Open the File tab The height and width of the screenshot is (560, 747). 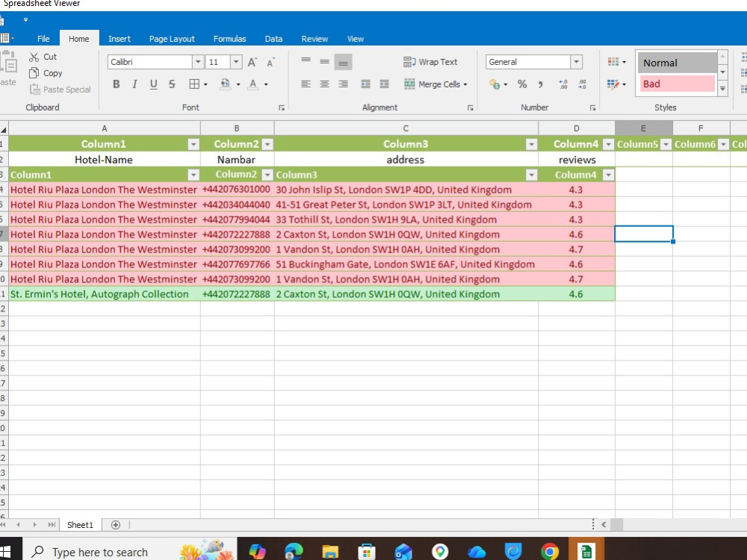pyautogui.click(x=43, y=39)
